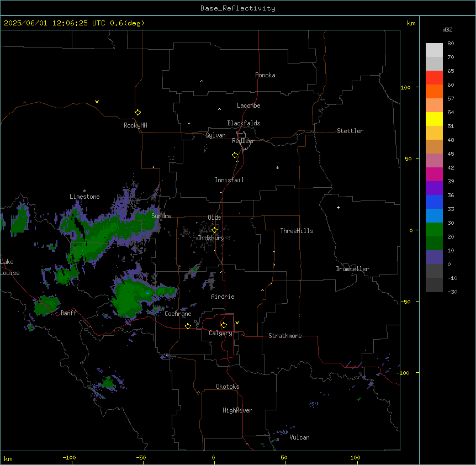
Task: Click the Innisfail town label
Action: point(229,180)
